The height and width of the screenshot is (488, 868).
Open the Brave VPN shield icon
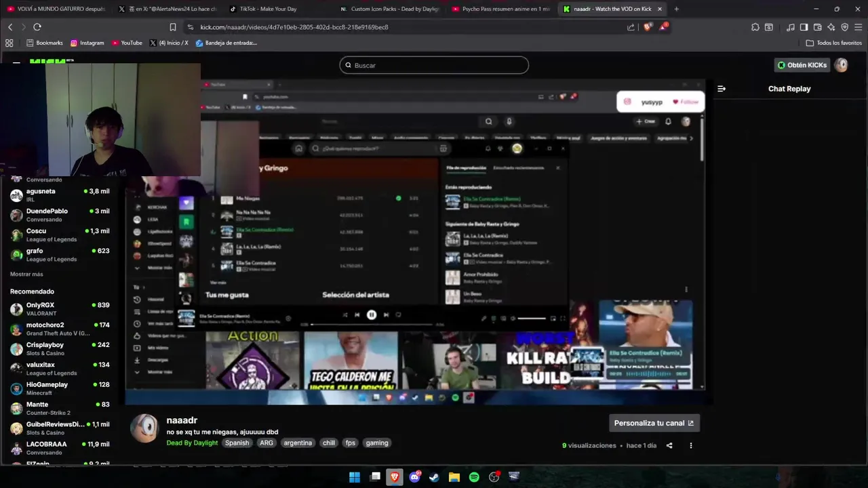tap(845, 27)
